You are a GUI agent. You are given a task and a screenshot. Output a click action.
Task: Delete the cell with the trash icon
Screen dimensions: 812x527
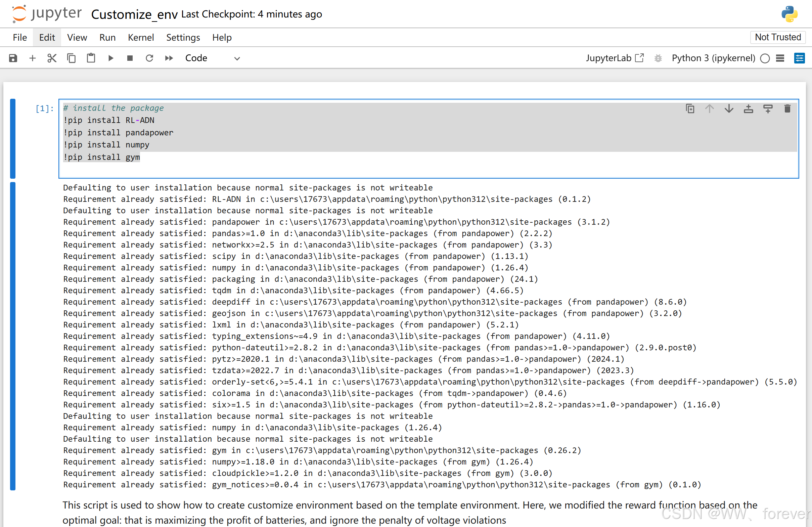pos(787,108)
